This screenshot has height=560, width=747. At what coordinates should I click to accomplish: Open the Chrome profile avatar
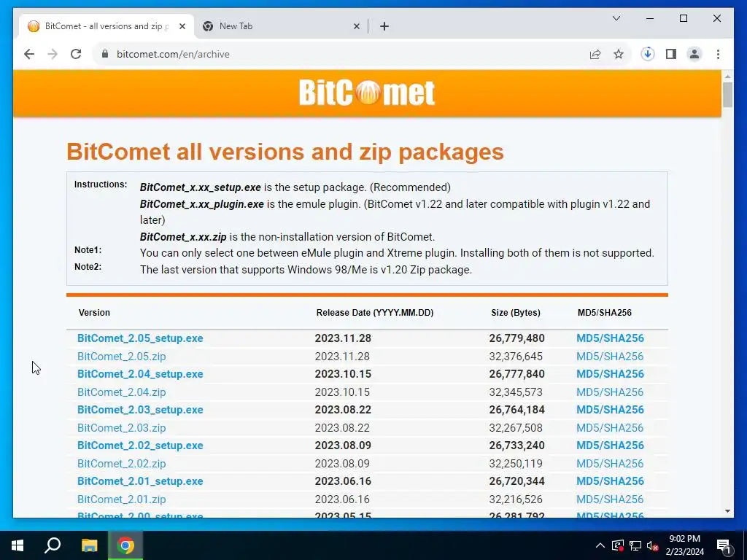(x=694, y=54)
